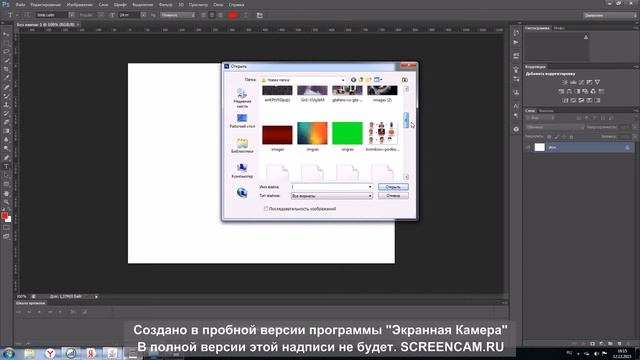This screenshot has height=360, width=640.
Task: Toggle layer filtering switch in Layers panel
Action: pyautogui.click(x=635, y=118)
